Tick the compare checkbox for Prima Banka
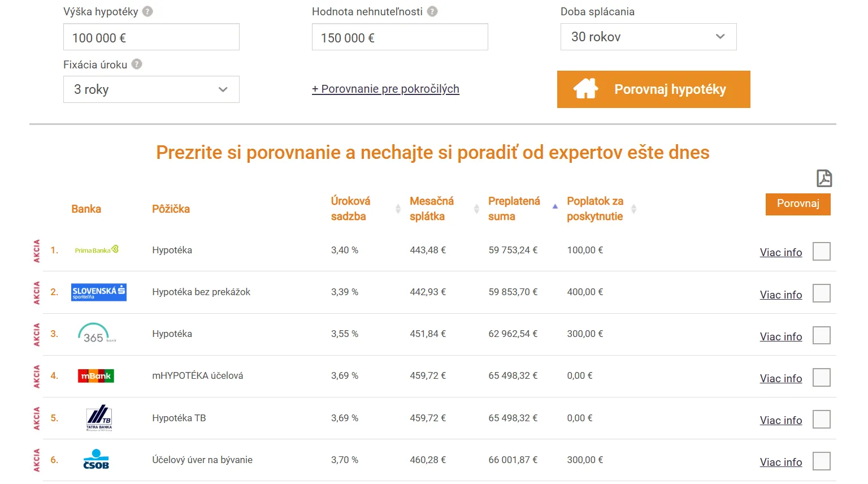This screenshot has height=484, width=868. tap(822, 252)
